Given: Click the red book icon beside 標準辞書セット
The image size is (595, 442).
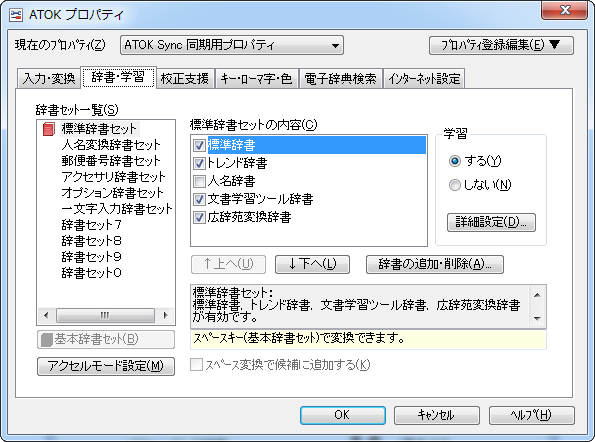Looking at the screenshot, I should click(x=49, y=129).
